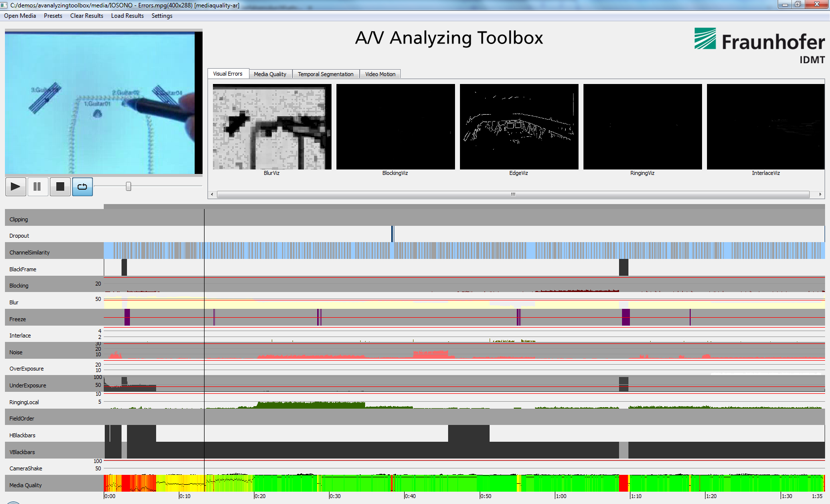Click the Fraunhofer IDMT logo

(759, 46)
